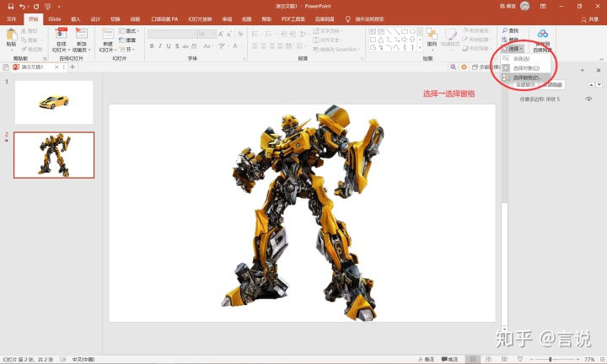Redo with the circular arrow icon
607x364 pixels.
[x=36, y=6]
